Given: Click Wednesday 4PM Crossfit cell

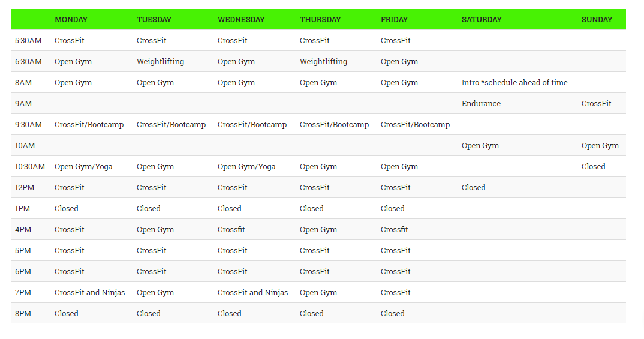Looking at the screenshot, I should [231, 229].
